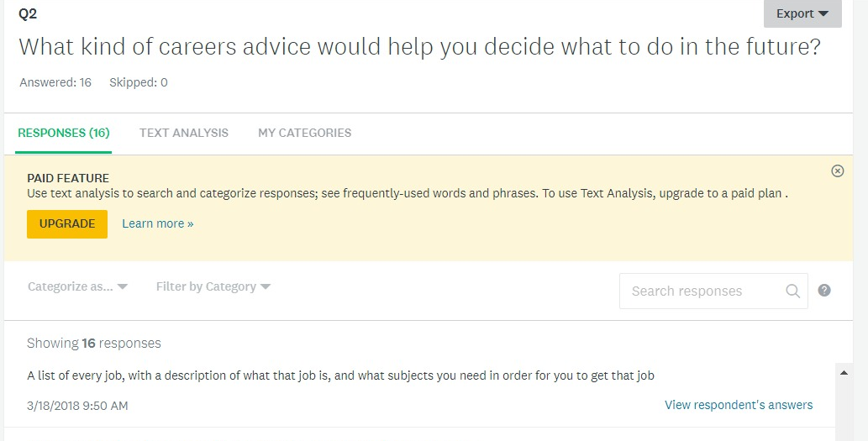Expand the Categorize as... dropdown

coord(77,286)
